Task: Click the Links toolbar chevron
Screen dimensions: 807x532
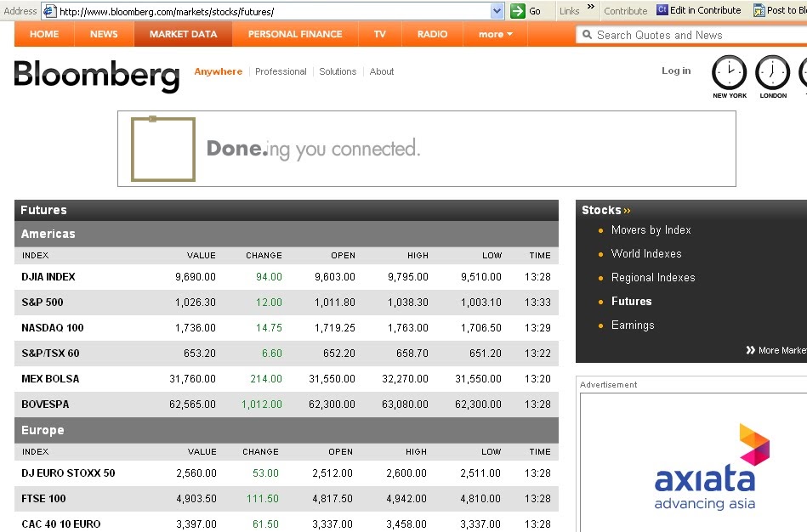Action: click(591, 7)
